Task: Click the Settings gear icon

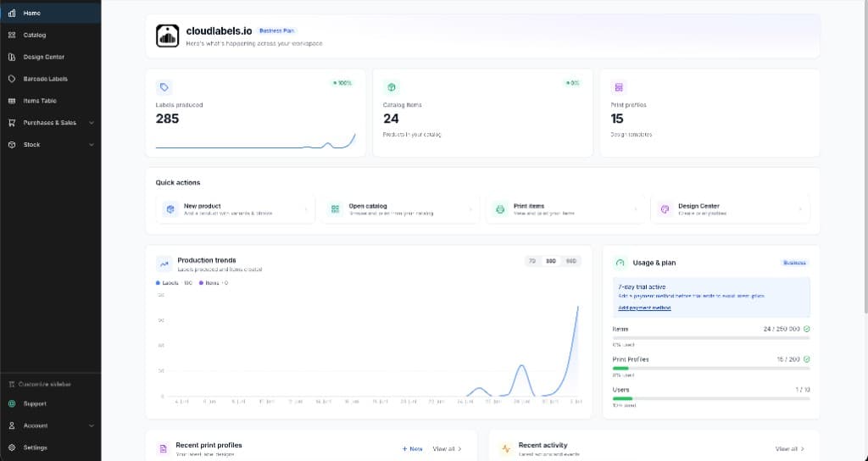Action: pos(12,447)
